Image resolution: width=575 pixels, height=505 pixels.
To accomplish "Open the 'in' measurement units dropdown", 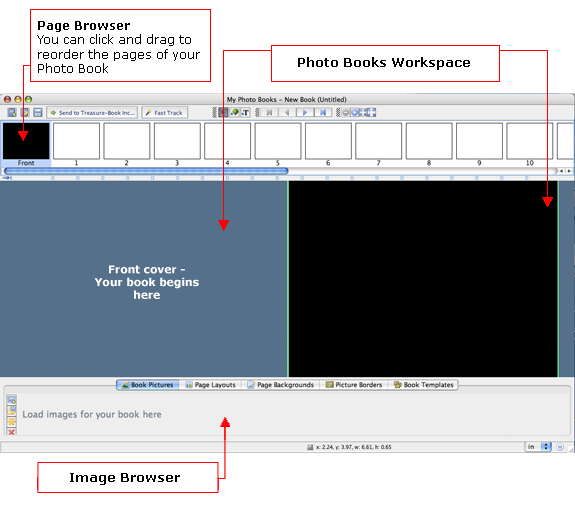I will 538,447.
